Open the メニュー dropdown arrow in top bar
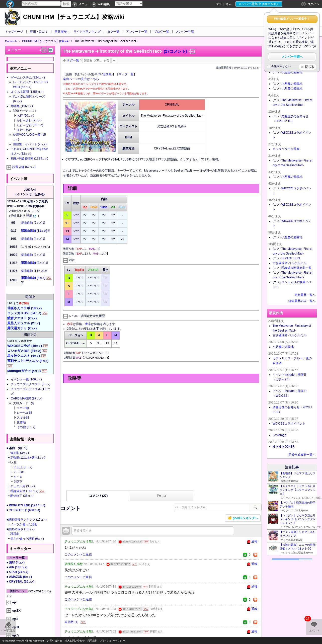 (x=74, y=4)
